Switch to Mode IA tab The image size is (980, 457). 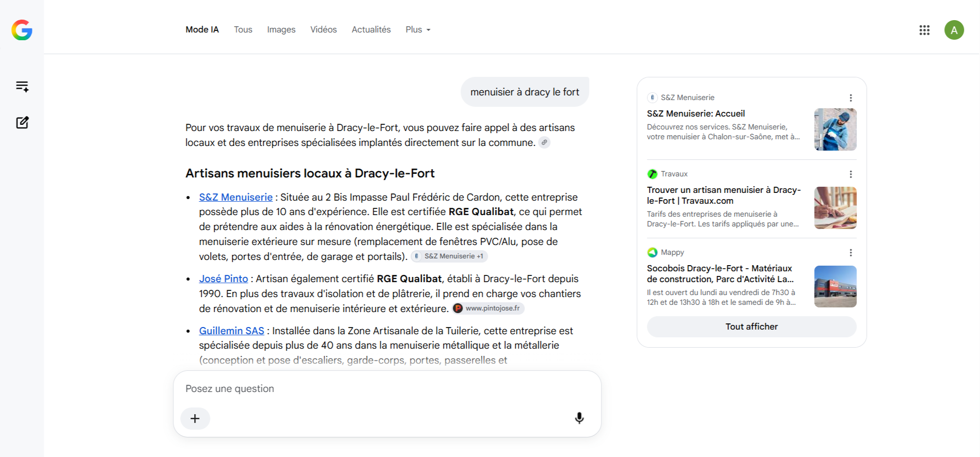click(202, 29)
